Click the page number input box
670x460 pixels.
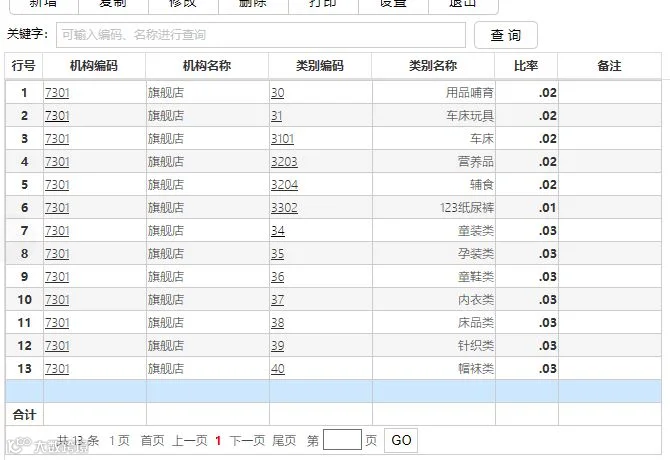pos(342,440)
